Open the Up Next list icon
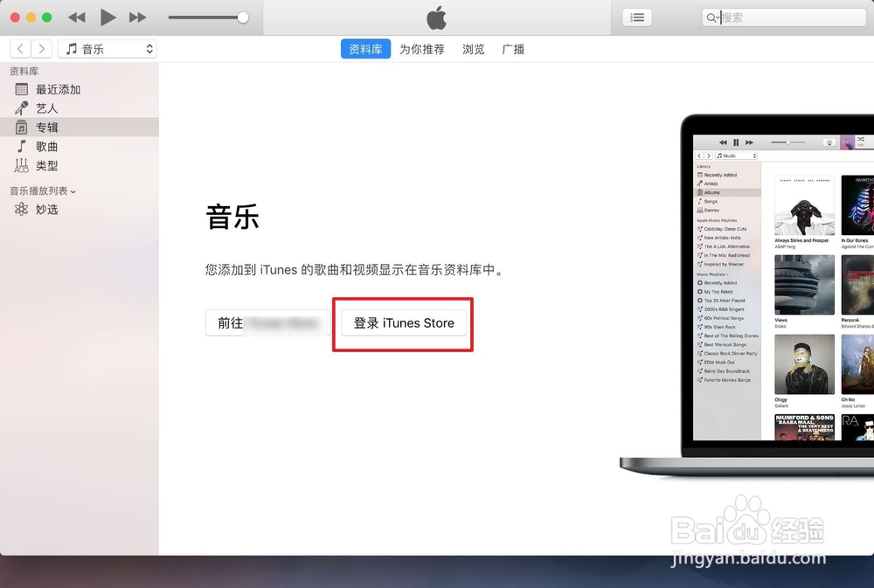Screen dimensions: 874x588 [x=637, y=17]
